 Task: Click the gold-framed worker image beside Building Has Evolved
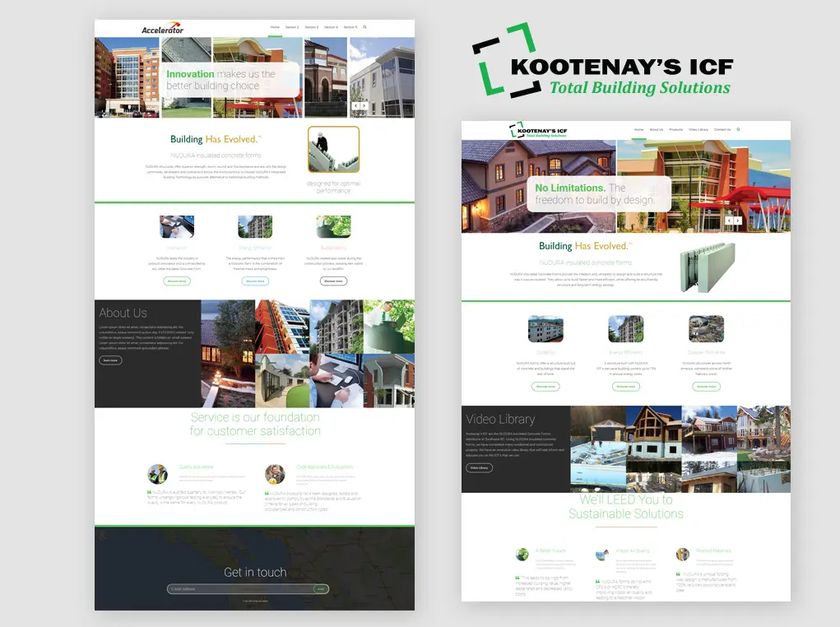tap(333, 149)
